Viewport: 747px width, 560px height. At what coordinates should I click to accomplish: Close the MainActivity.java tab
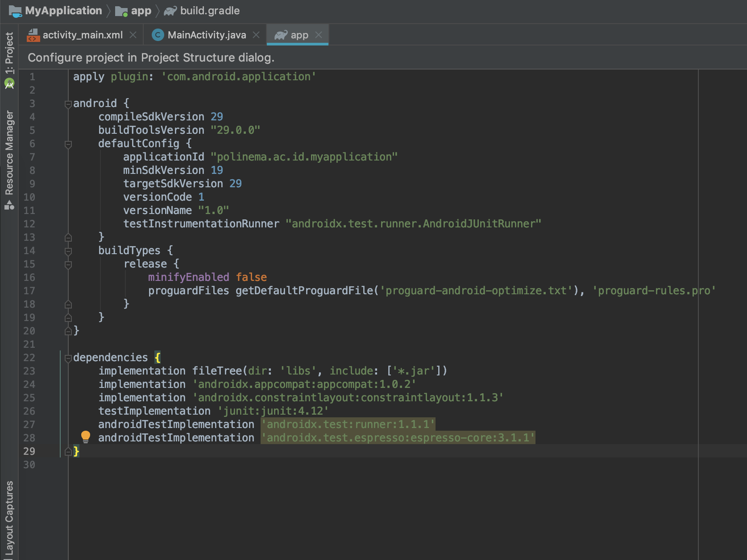click(x=256, y=35)
